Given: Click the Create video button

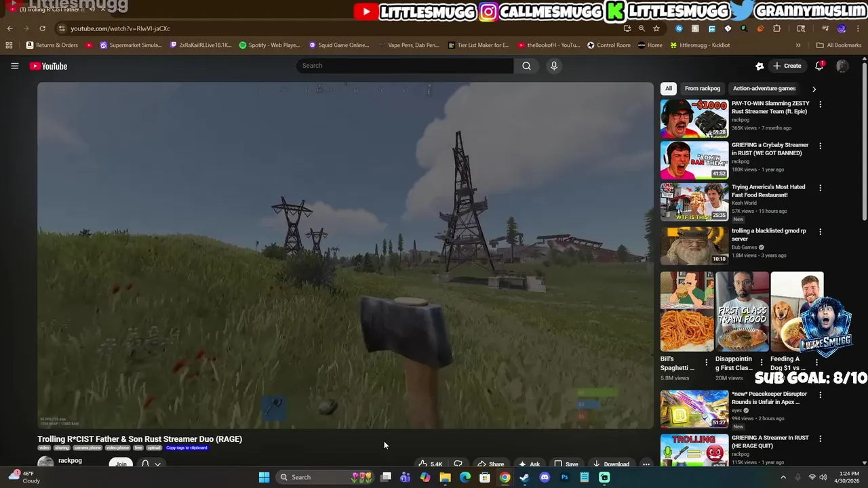Looking at the screenshot, I should point(787,66).
